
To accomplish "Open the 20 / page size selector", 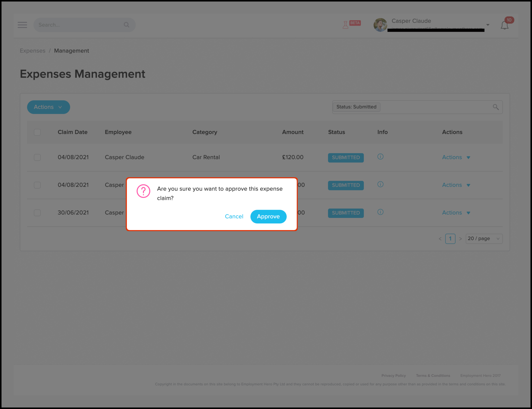I will (484, 239).
